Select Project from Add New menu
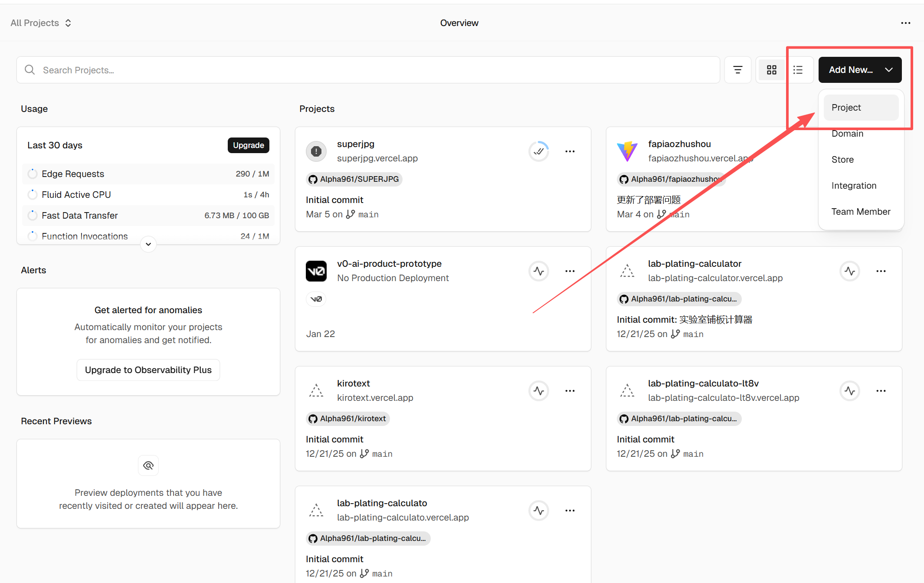 pos(861,108)
